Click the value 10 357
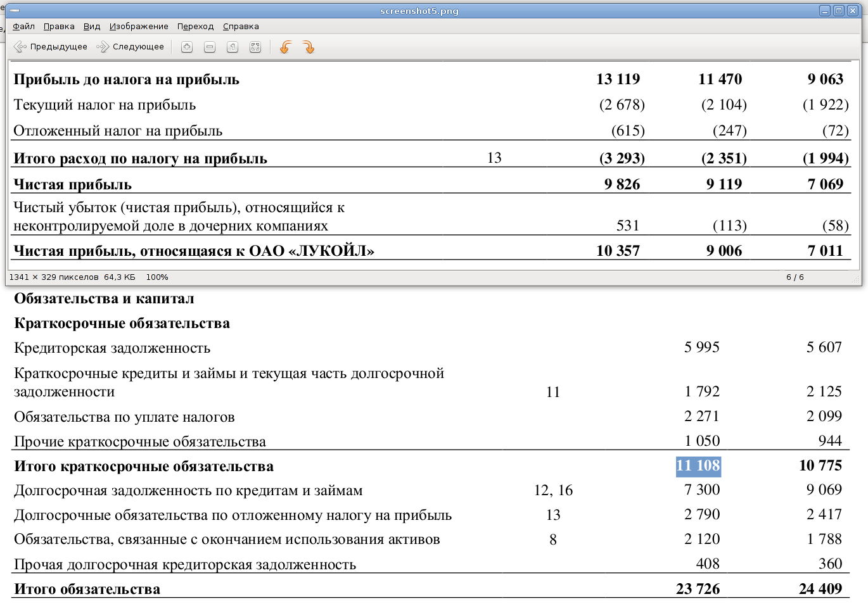 (618, 251)
